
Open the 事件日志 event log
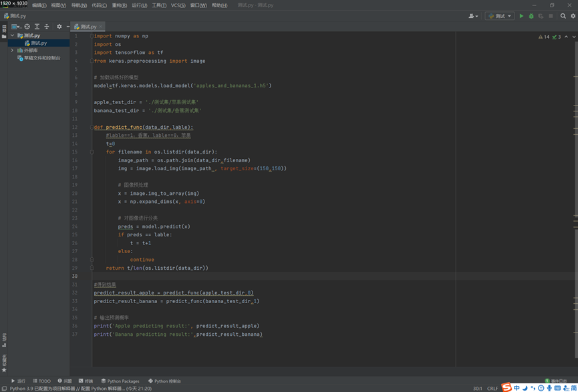tap(555, 381)
